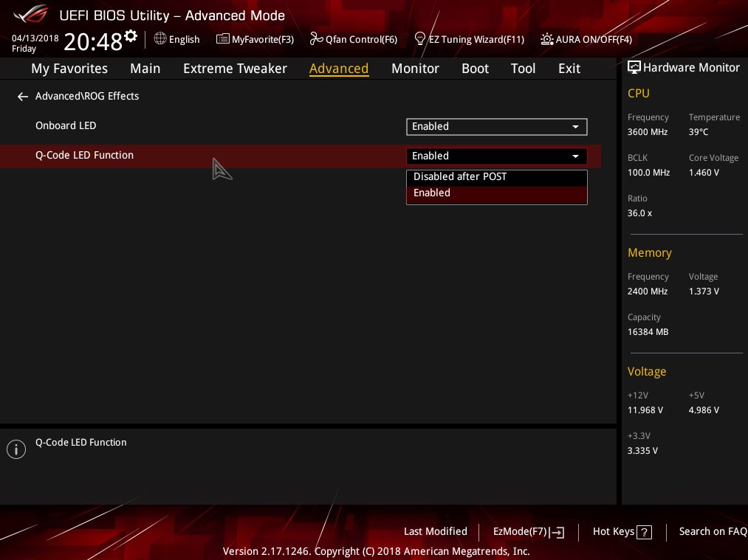Click the Advanced\ROG Effects breadcrumb
The height and width of the screenshot is (560, 748).
[x=87, y=96]
